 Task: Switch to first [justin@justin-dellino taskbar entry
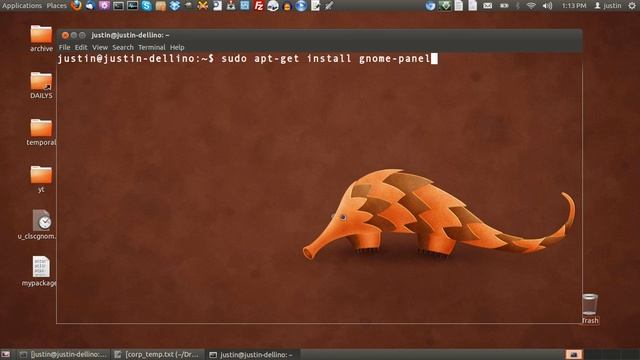pos(64,355)
